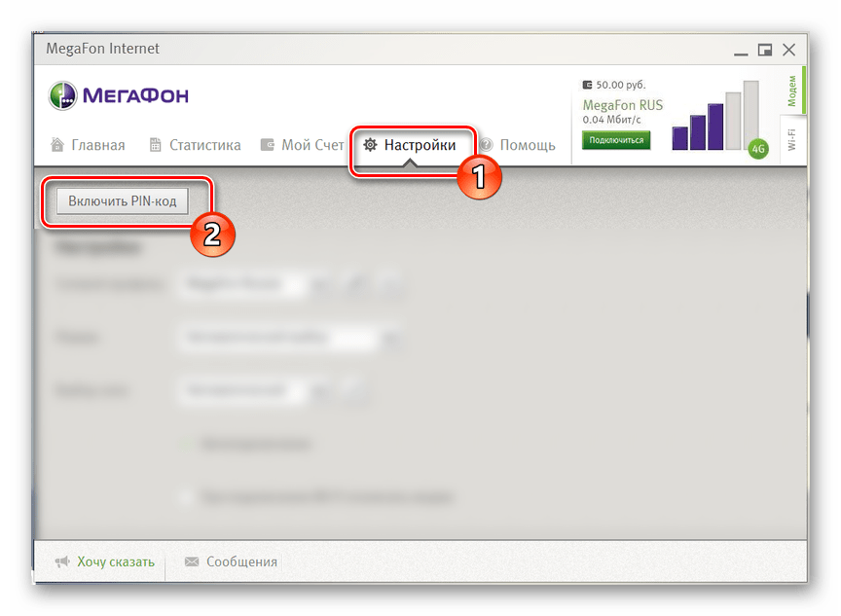This screenshot has width=841, height=616.
Task: Open the Главная tab
Action: [88, 145]
